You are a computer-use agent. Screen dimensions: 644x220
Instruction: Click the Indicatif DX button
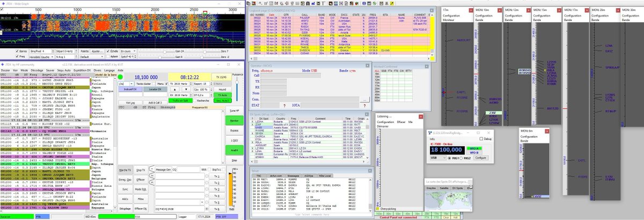click(130, 89)
